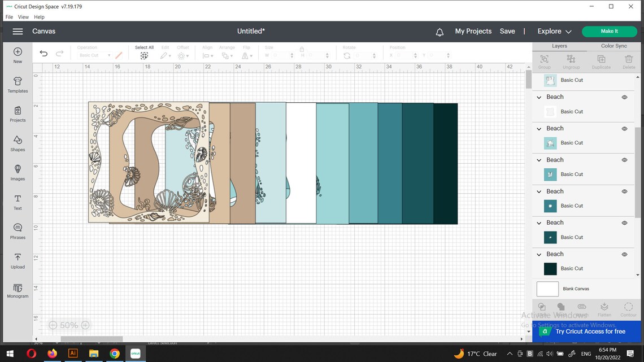The image size is (644, 362).
Task: Click the Canvas title label
Action: tap(44, 31)
